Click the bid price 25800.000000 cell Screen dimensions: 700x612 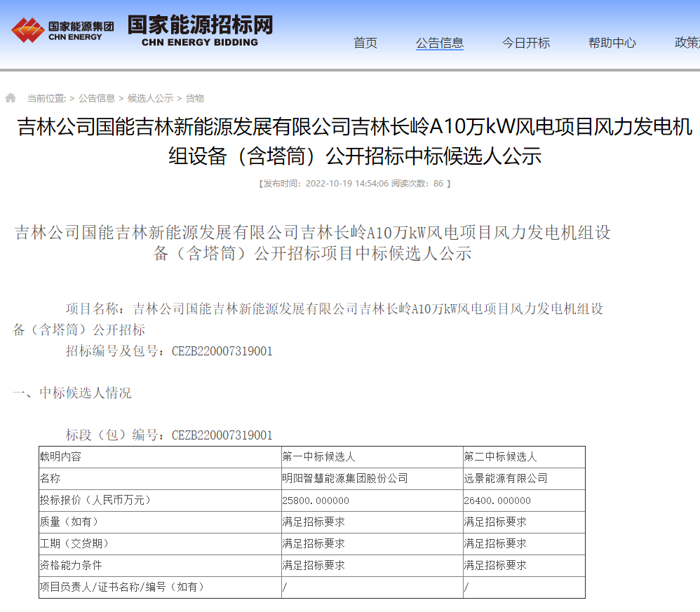coord(372,501)
